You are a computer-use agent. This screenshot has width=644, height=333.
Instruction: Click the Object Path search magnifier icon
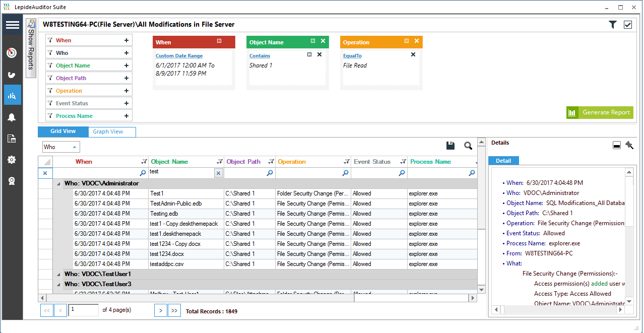[270, 173]
